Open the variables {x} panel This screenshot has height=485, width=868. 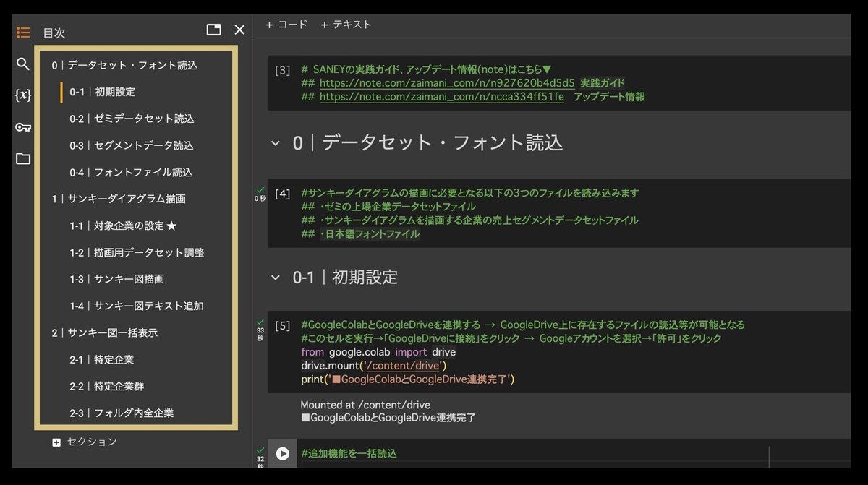pos(23,95)
